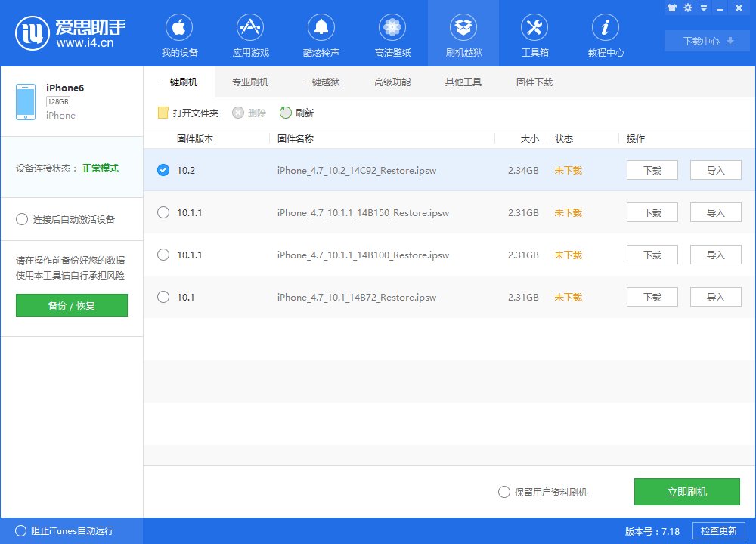Start flashing with 立即刷机 button
This screenshot has width=756, height=544.
coord(687,491)
